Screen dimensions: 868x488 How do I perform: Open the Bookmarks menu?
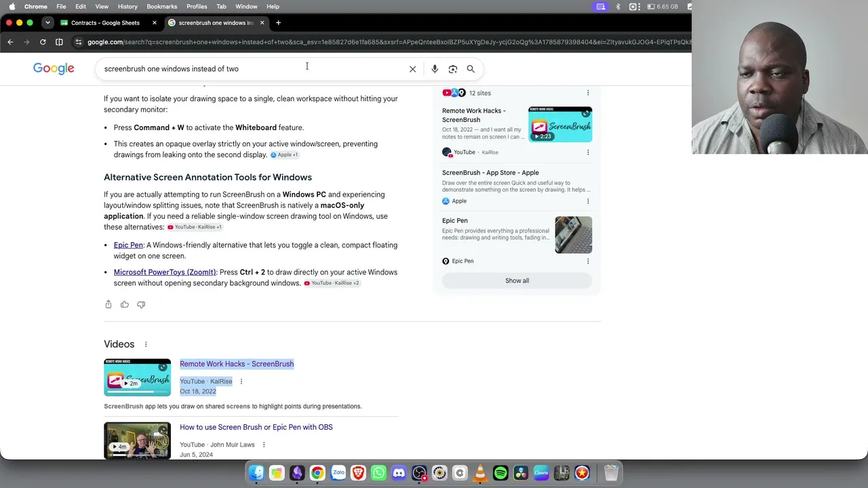162,6
